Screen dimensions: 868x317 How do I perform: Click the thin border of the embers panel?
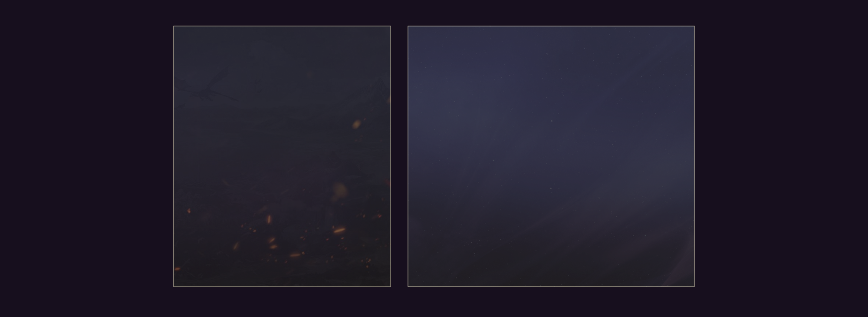(x=174, y=156)
